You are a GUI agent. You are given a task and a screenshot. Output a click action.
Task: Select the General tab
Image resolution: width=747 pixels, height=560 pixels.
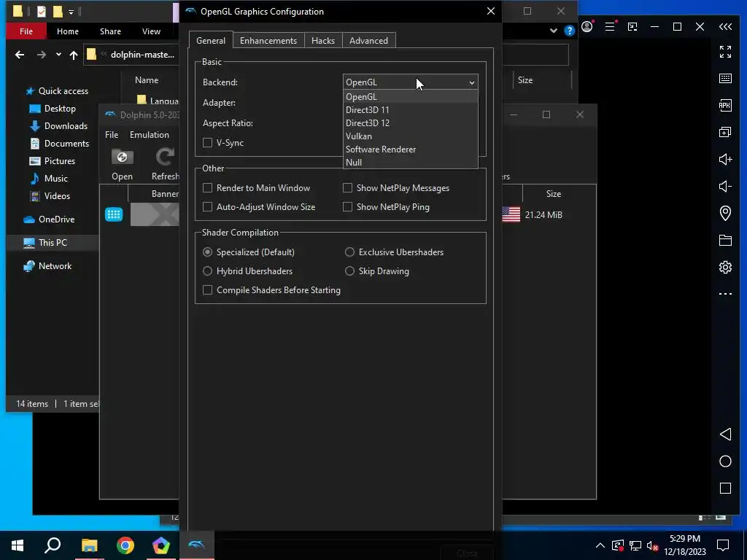[211, 41]
